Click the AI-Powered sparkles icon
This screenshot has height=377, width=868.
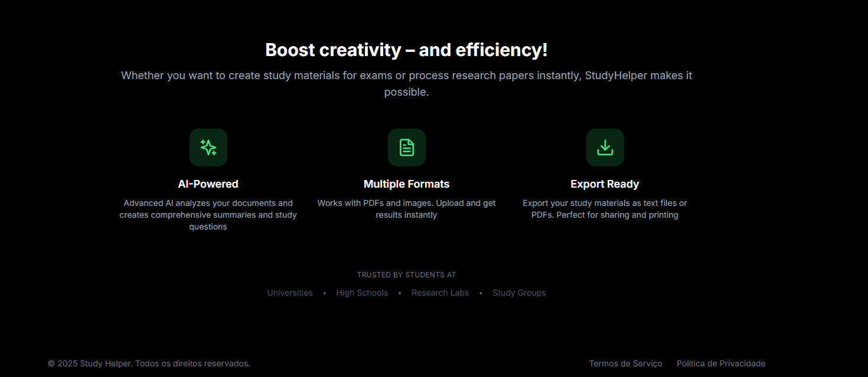pos(208,147)
